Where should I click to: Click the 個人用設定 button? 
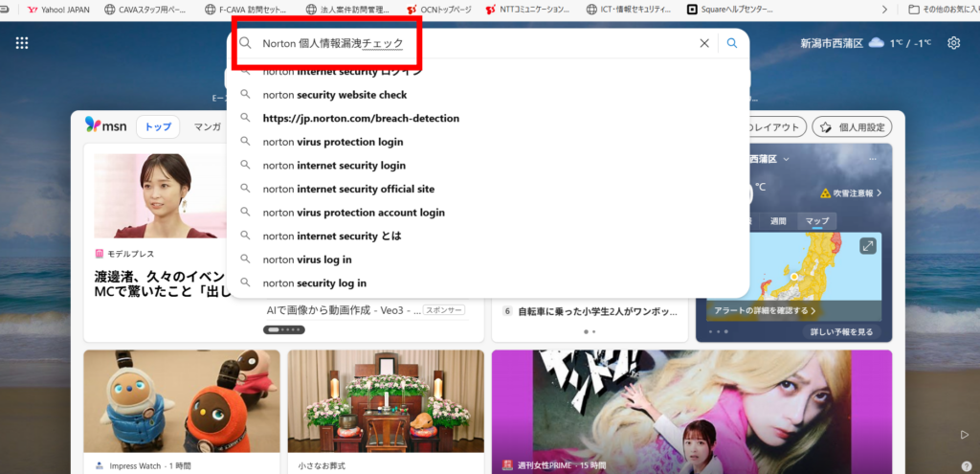[x=852, y=126]
